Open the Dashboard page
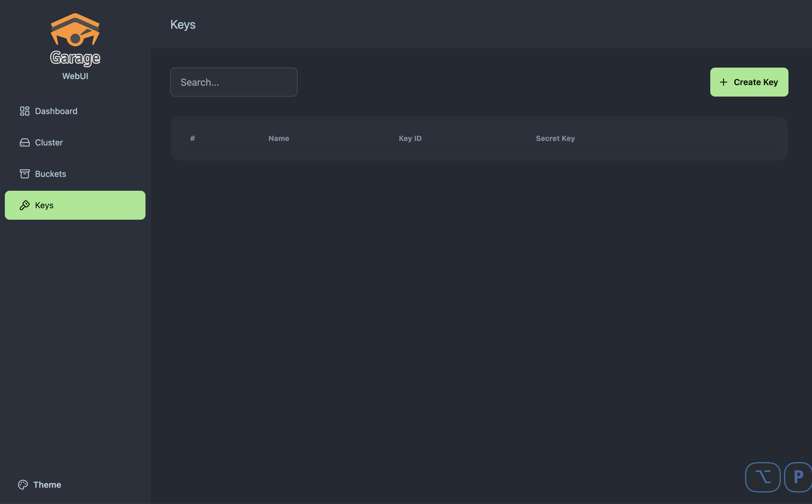The width and height of the screenshot is (812, 504). click(x=56, y=111)
